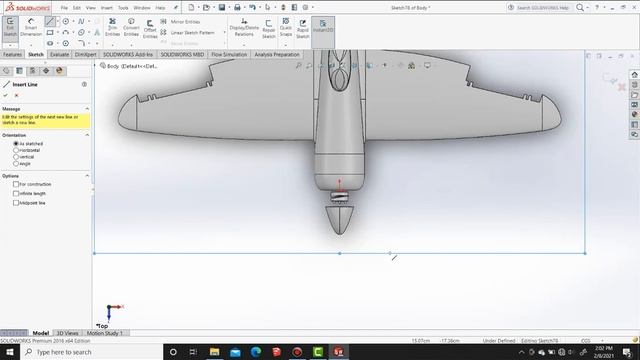Open the Tools menu

(x=123, y=8)
